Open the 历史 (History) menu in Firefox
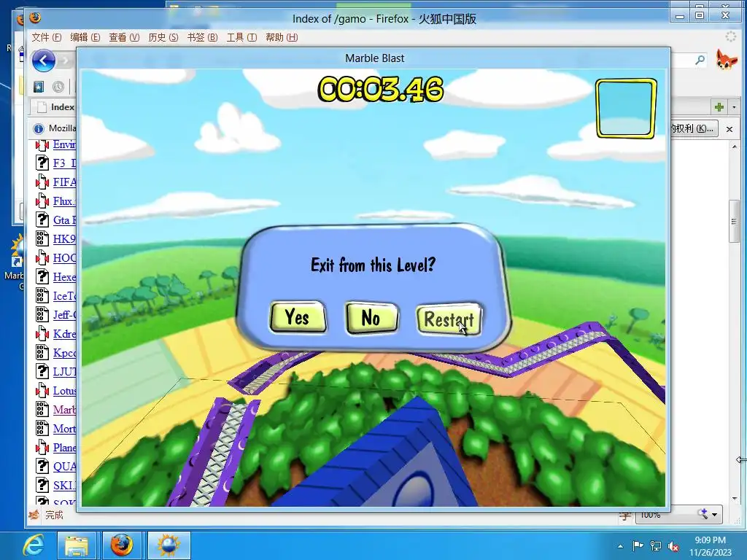The image size is (747, 560). click(163, 37)
